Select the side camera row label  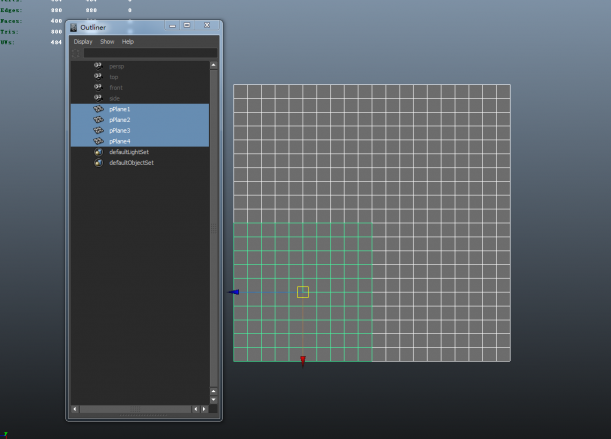click(x=114, y=99)
